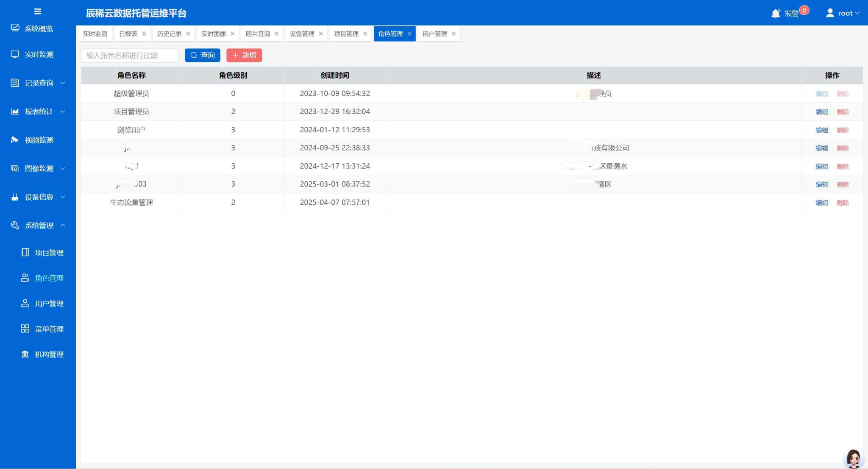Focus the role name filter field

(x=130, y=56)
